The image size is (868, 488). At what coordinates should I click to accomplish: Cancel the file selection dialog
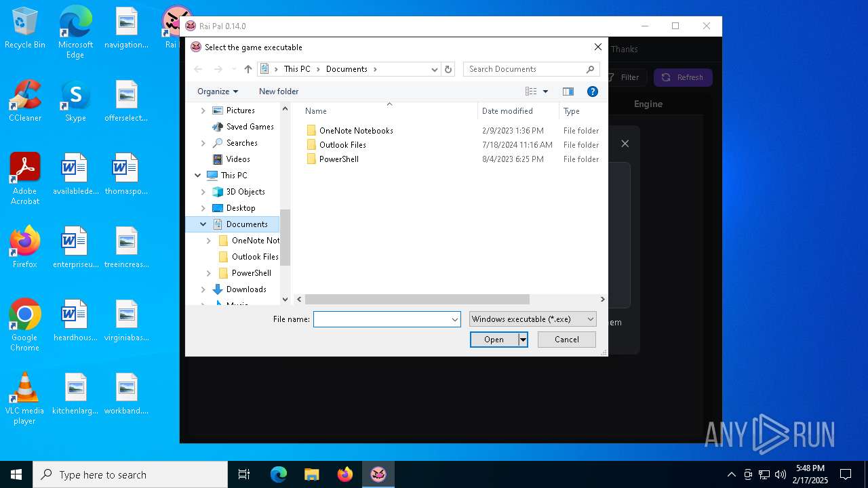[x=566, y=340]
